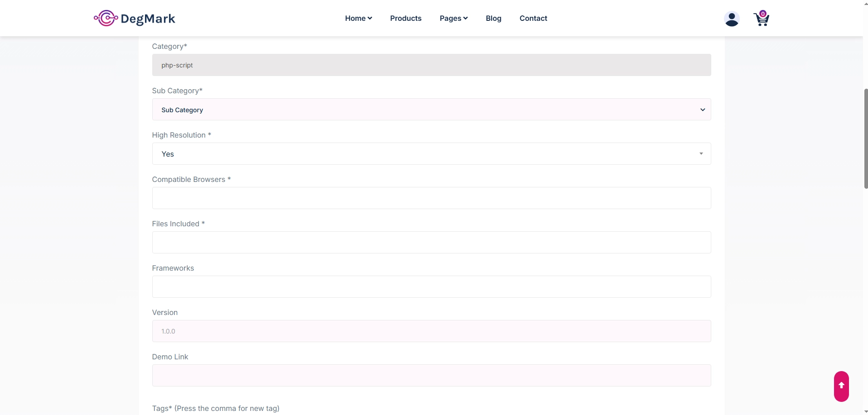Focus the Frameworks input field
This screenshot has height=415, width=868.
(431, 287)
